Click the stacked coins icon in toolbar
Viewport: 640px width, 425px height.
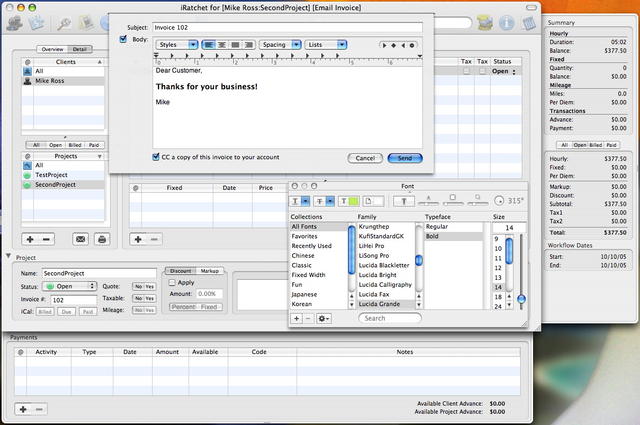click(484, 23)
